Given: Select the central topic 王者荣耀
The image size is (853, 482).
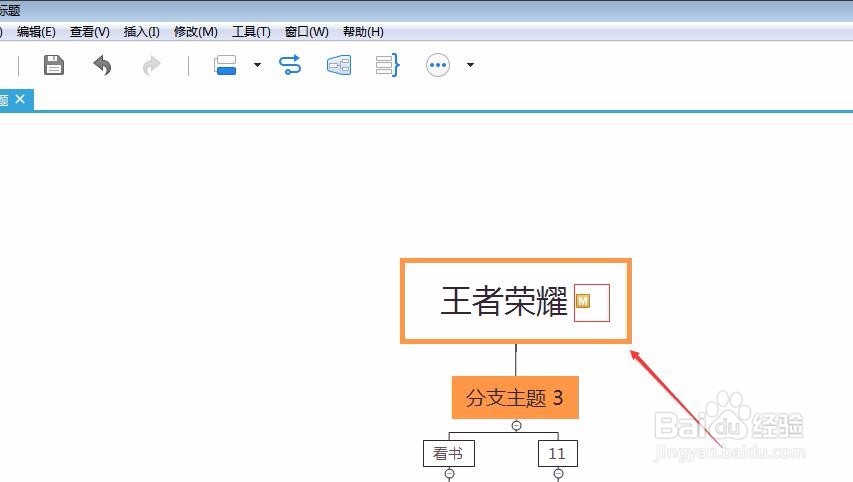Looking at the screenshot, I should point(516,301).
